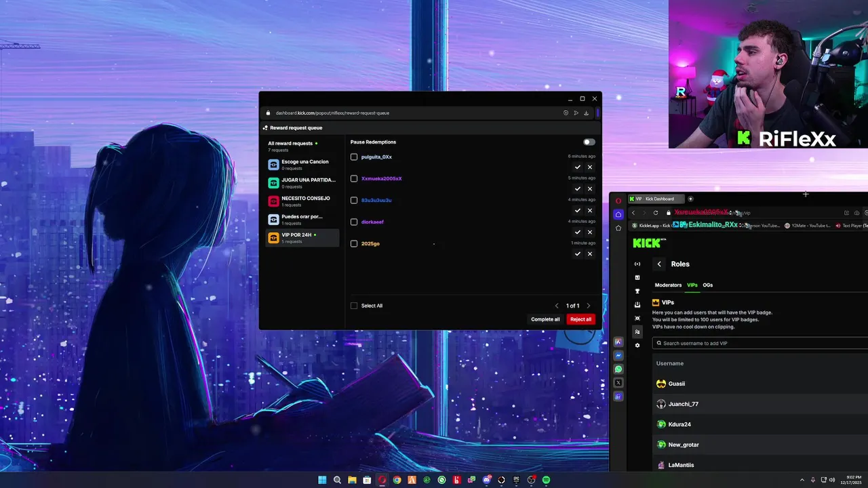Approve 83u3u3uu3u request with checkmark
The width and height of the screenshot is (868, 488).
(578, 210)
